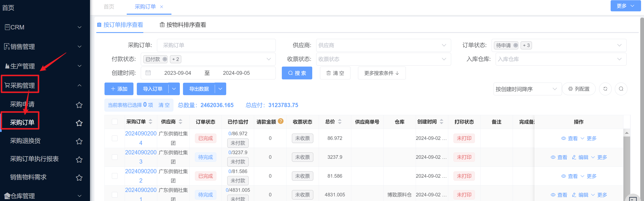The height and width of the screenshot is (201, 644).
Task: Tick the select-all checkbox in table header
Action: (115, 122)
